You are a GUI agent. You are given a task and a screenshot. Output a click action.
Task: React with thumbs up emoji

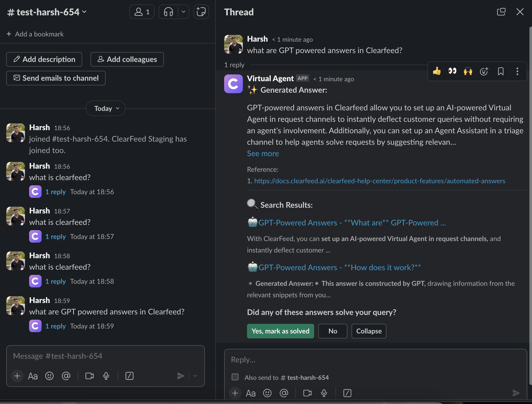click(437, 71)
